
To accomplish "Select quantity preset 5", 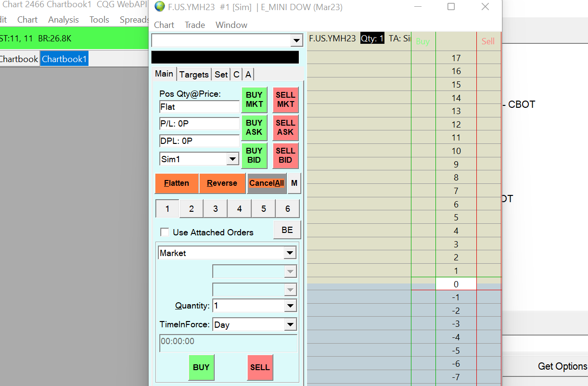I will [264, 209].
